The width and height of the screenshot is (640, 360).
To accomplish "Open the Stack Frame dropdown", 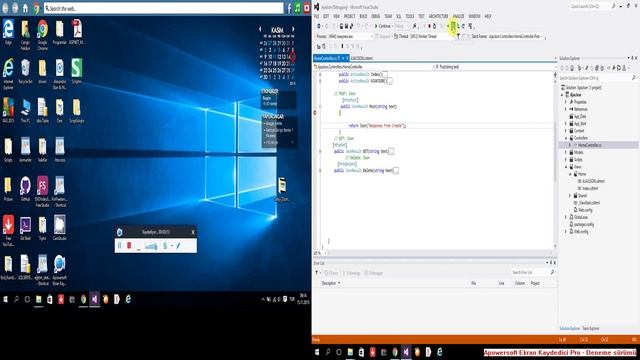I will point(516,36).
